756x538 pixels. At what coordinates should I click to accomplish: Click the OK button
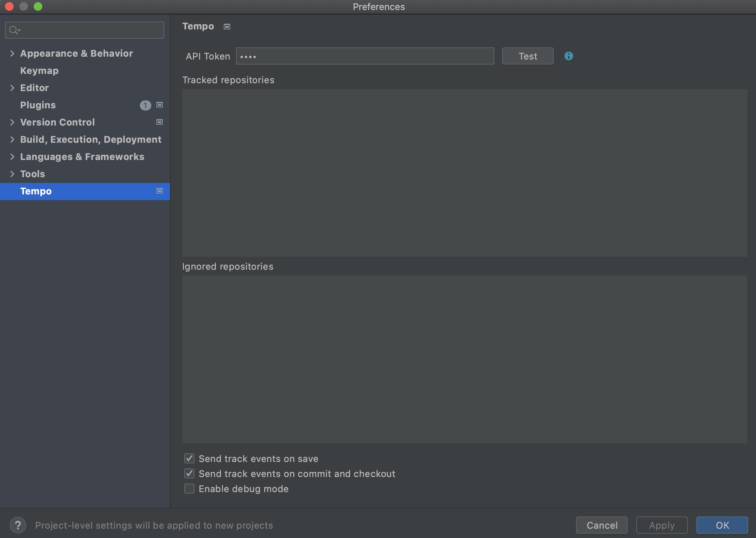[x=722, y=525]
